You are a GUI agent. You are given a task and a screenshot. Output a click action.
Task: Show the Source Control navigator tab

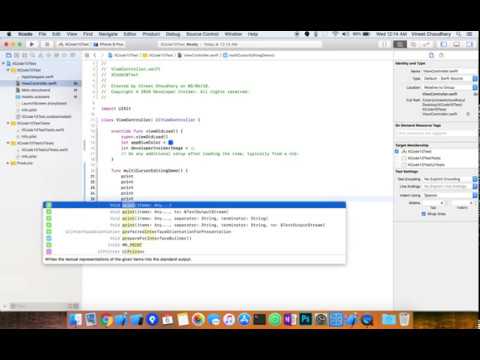tap(17, 55)
